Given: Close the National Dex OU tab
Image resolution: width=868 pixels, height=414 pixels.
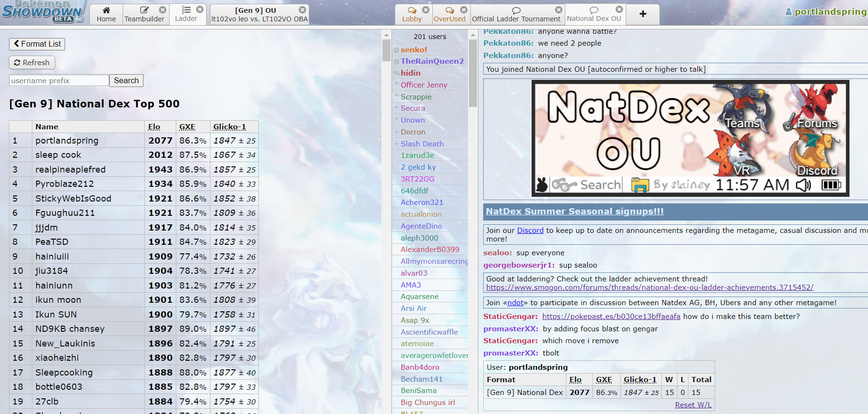Looking at the screenshot, I should pos(620,9).
